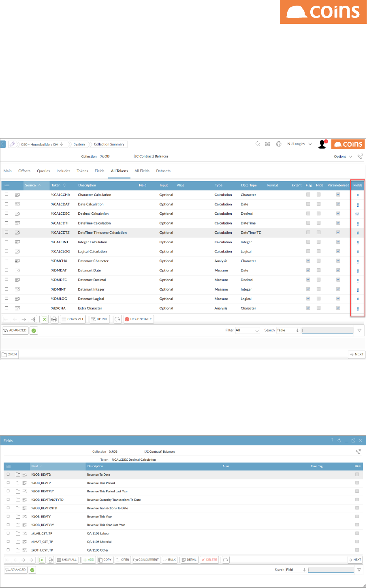Open the apps grid icon in header
367x588 pixels.
[268, 144]
